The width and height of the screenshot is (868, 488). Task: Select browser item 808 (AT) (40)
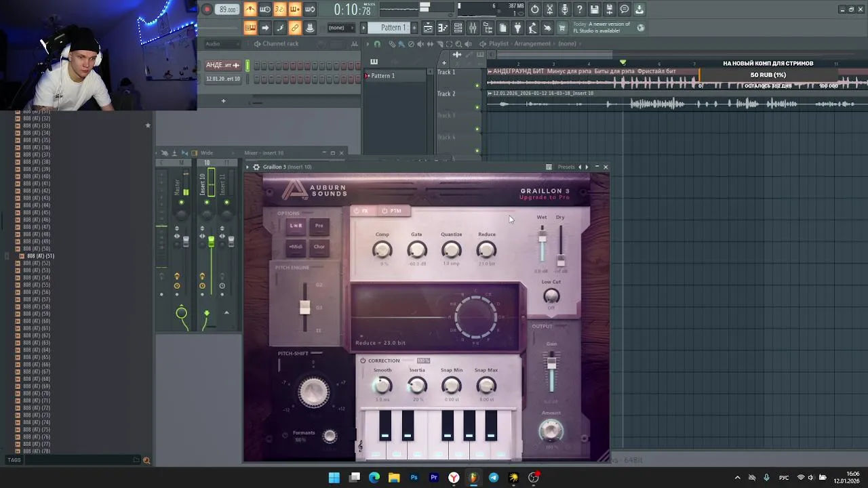37,176
